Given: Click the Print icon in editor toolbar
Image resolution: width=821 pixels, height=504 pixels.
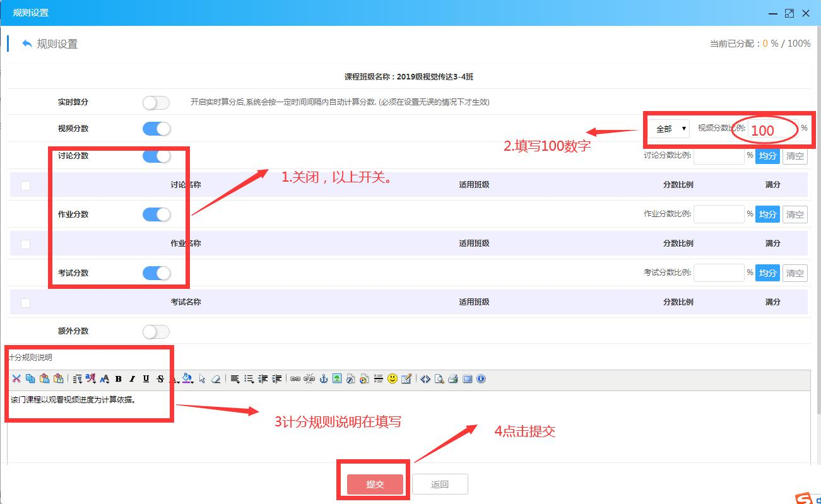Looking at the screenshot, I should pyautogui.click(x=453, y=379).
